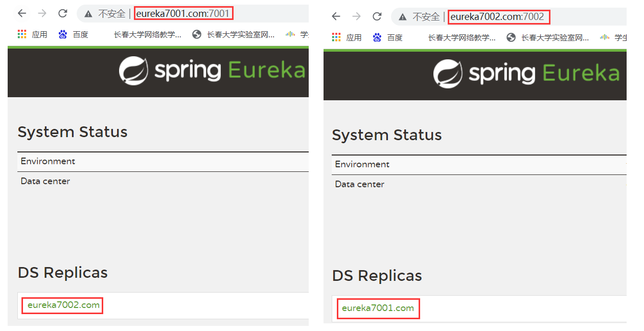Open the 百度 bookmark in eureka7001 window
The width and height of the screenshot is (644, 331).
click(73, 34)
